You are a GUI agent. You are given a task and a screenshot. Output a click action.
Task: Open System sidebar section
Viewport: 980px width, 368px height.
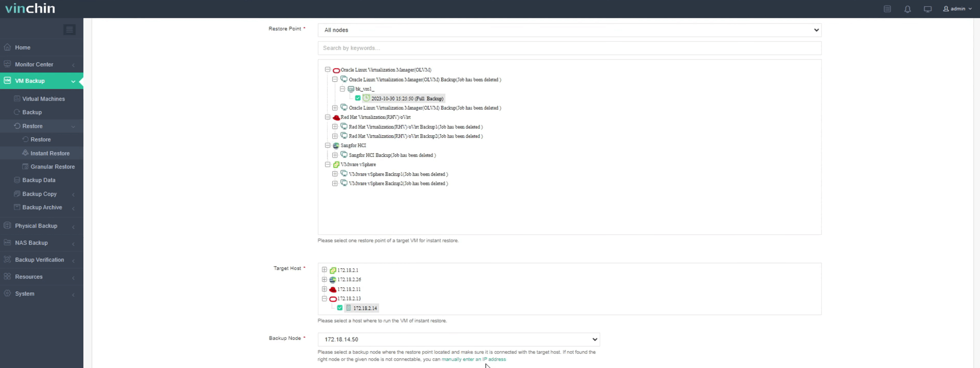point(42,293)
